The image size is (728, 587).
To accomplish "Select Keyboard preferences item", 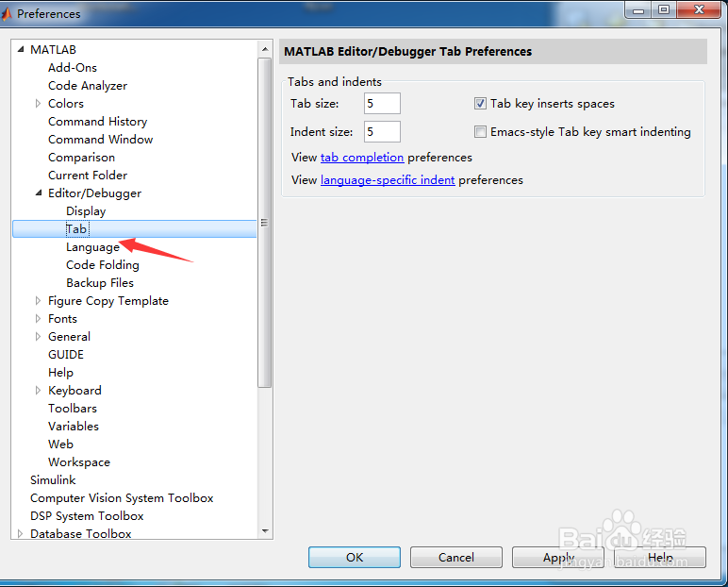I will click(x=74, y=391).
